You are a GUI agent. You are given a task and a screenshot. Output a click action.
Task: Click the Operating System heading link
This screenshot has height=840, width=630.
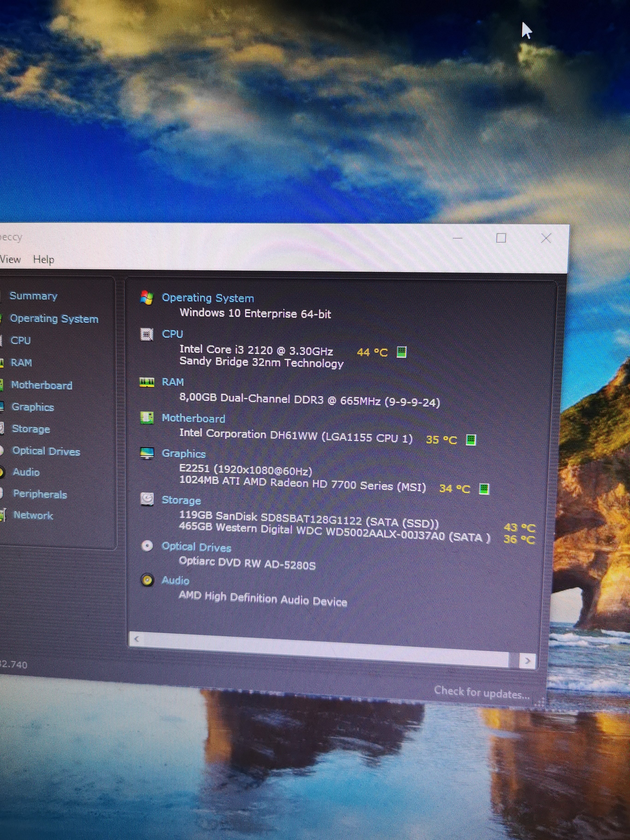[208, 298]
